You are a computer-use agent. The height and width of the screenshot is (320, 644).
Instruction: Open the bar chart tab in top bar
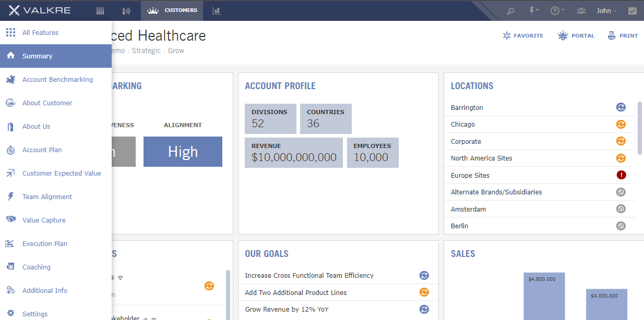tap(217, 10)
